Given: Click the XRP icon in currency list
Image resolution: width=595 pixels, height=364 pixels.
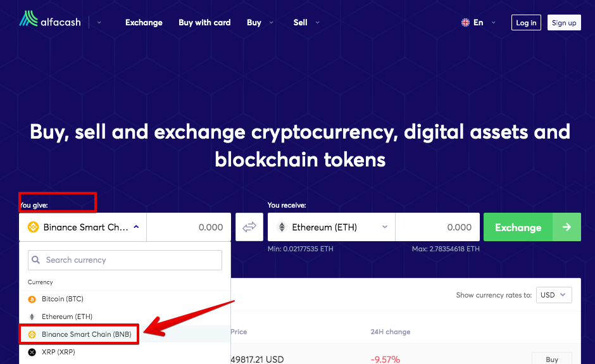Looking at the screenshot, I should 32,352.
